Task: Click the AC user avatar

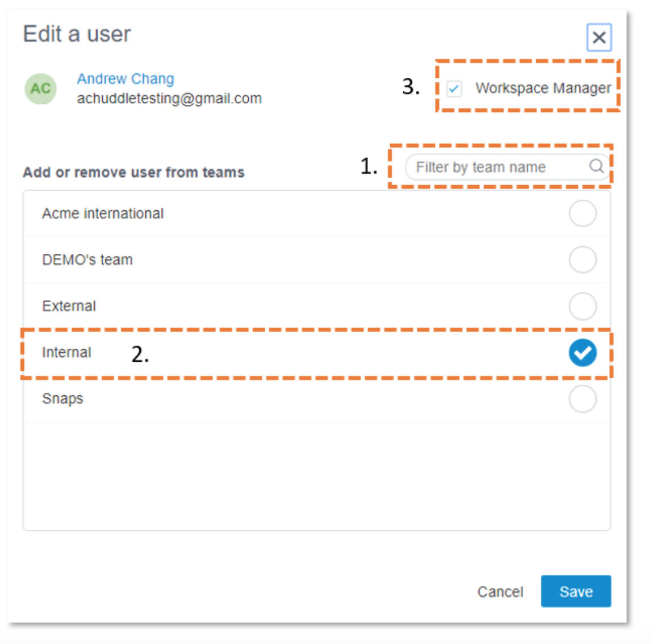Action: point(40,89)
